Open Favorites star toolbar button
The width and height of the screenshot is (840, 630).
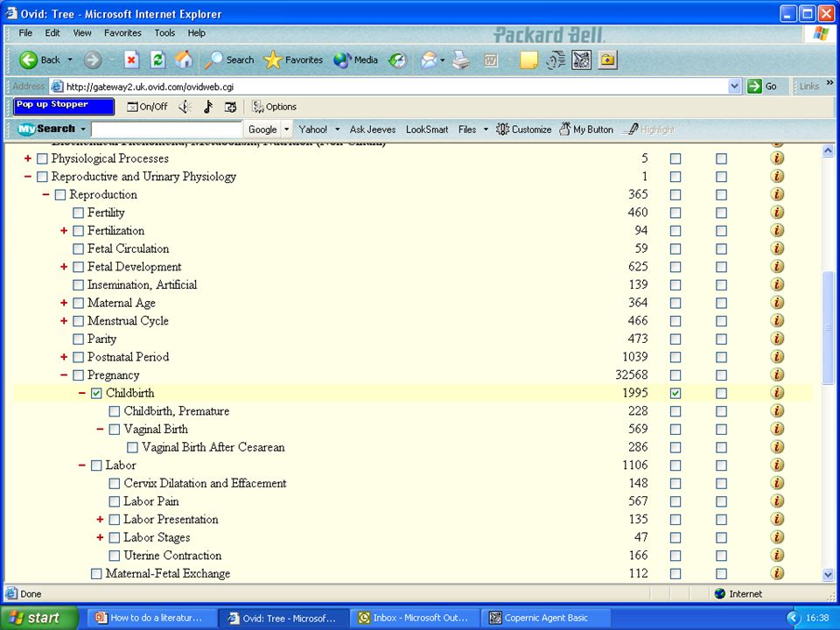click(x=293, y=60)
